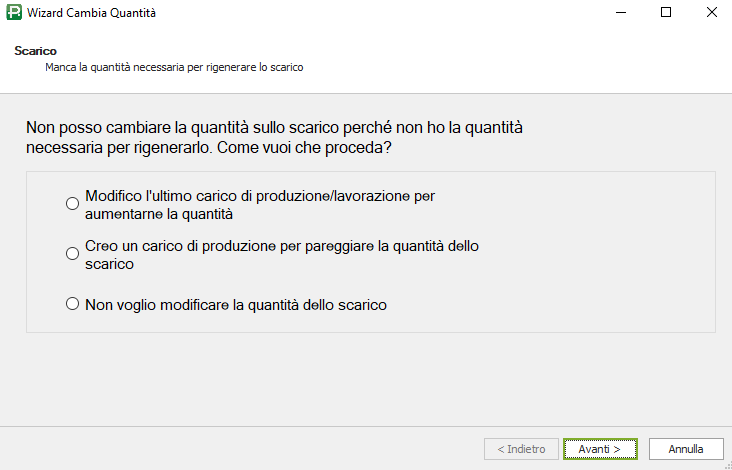Viewport: 732px width, 470px height.
Task: Close the Wizard Cambia Quantità window
Action: (710, 13)
